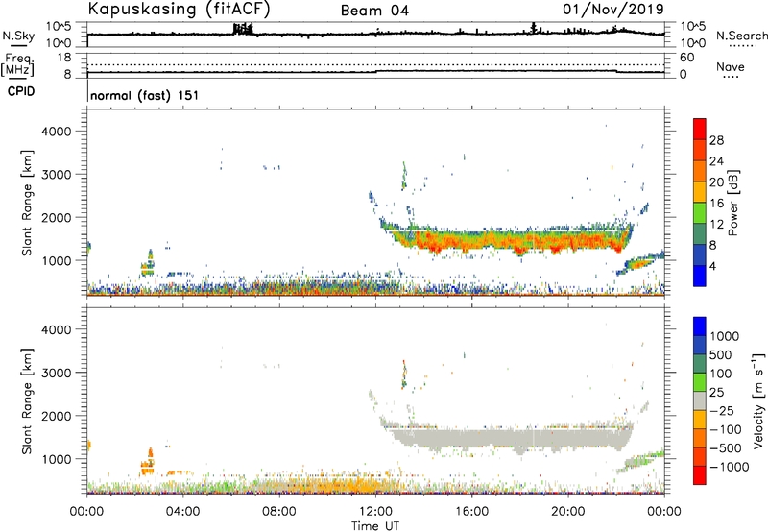Screen dimensions: 768x532
Task: Click the '28' tick on Power scale
Action: pos(716,140)
